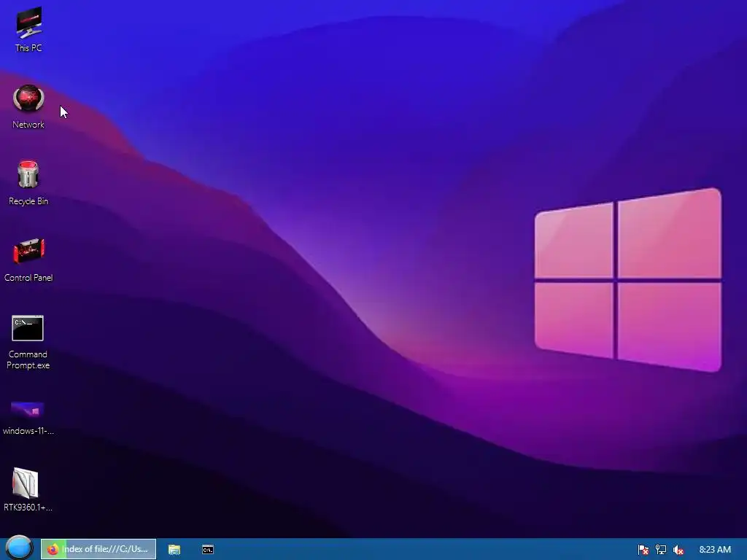Click the network status tray icon
The width and height of the screenshot is (747, 560).
tap(661, 550)
